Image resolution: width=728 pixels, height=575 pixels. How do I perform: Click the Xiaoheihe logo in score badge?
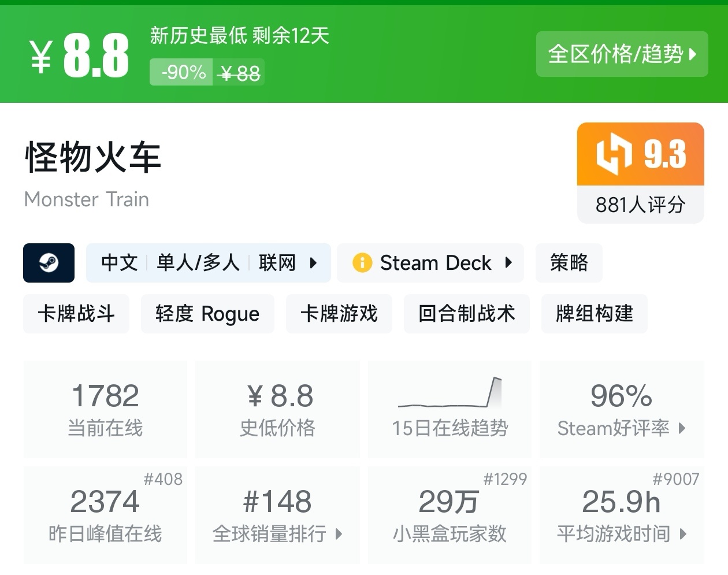[614, 154]
